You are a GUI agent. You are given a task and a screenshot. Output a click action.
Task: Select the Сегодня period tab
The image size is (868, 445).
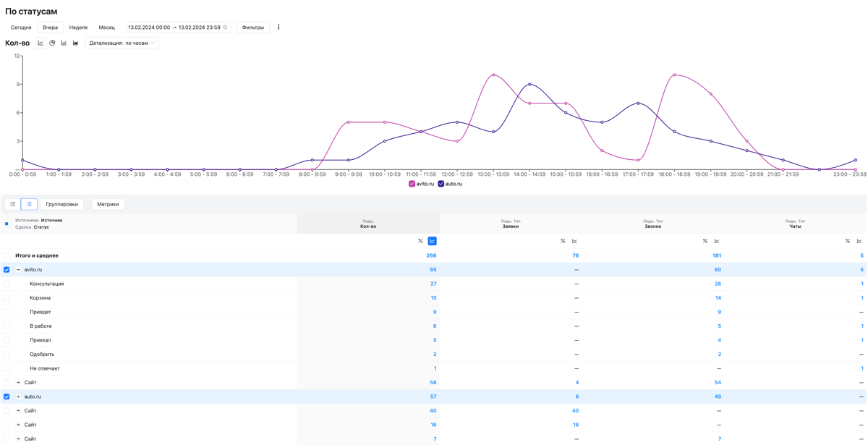click(21, 27)
